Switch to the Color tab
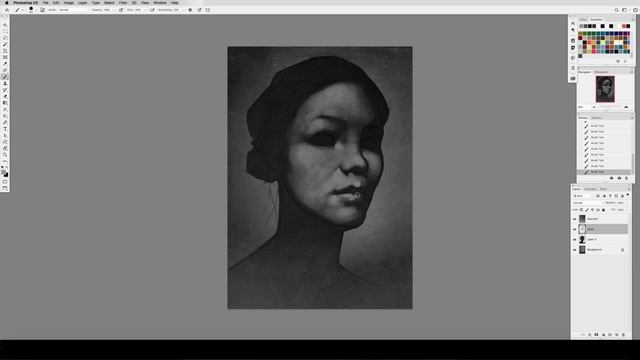This screenshot has height=360, width=640. (x=583, y=20)
